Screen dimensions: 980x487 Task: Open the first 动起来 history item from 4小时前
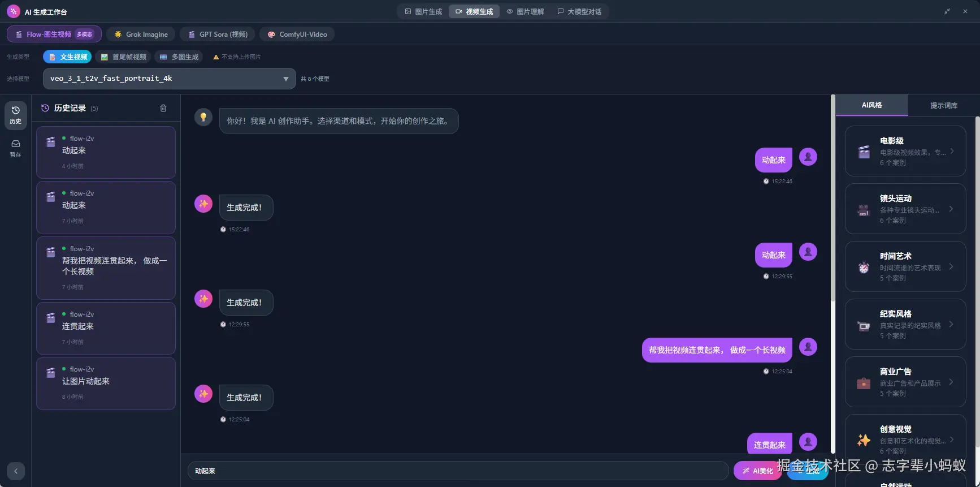(x=106, y=152)
